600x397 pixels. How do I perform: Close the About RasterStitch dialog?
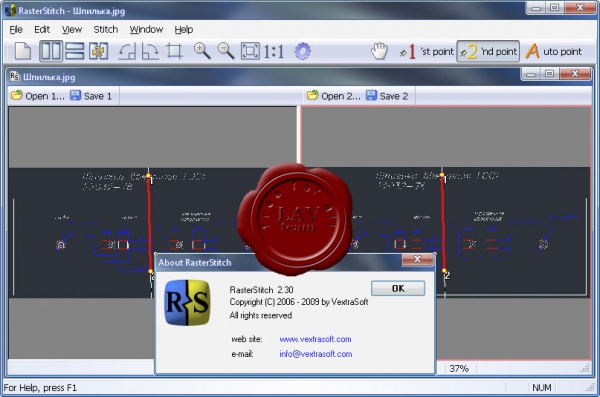click(417, 259)
